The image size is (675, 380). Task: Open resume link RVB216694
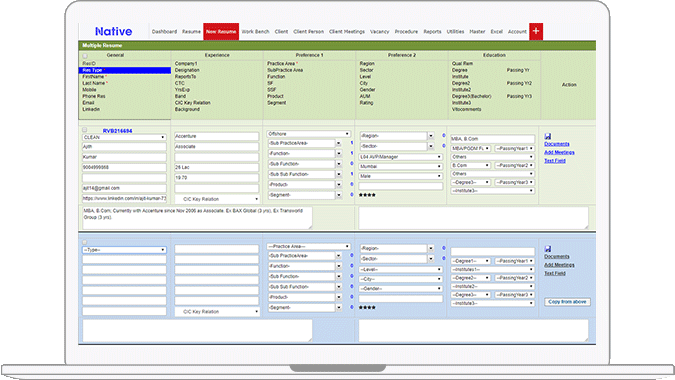(117, 130)
